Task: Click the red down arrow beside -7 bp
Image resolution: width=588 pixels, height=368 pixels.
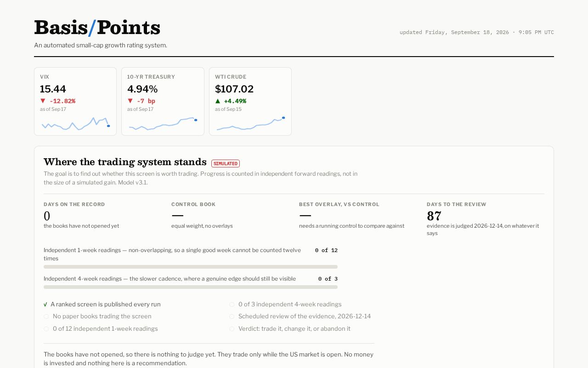Action: click(x=130, y=101)
